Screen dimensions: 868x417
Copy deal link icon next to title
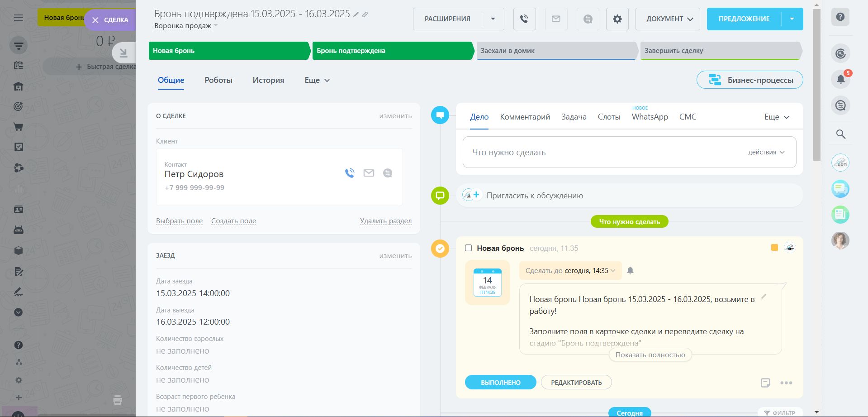365,14
